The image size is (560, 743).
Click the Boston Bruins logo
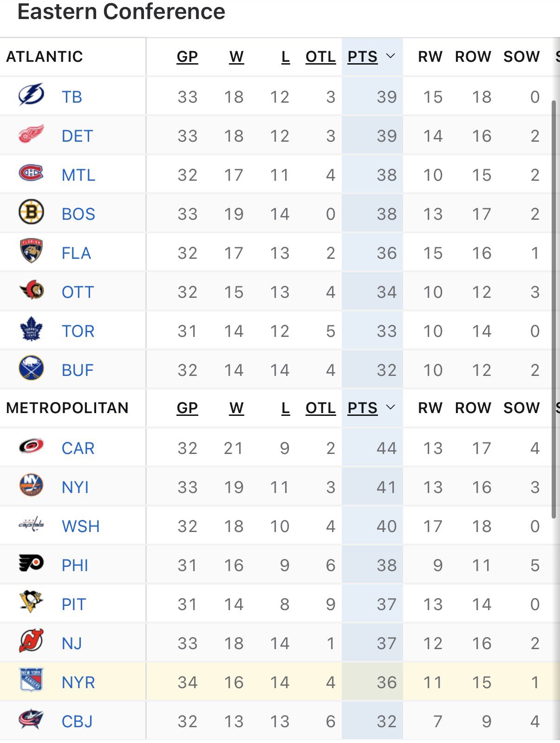tap(31, 213)
